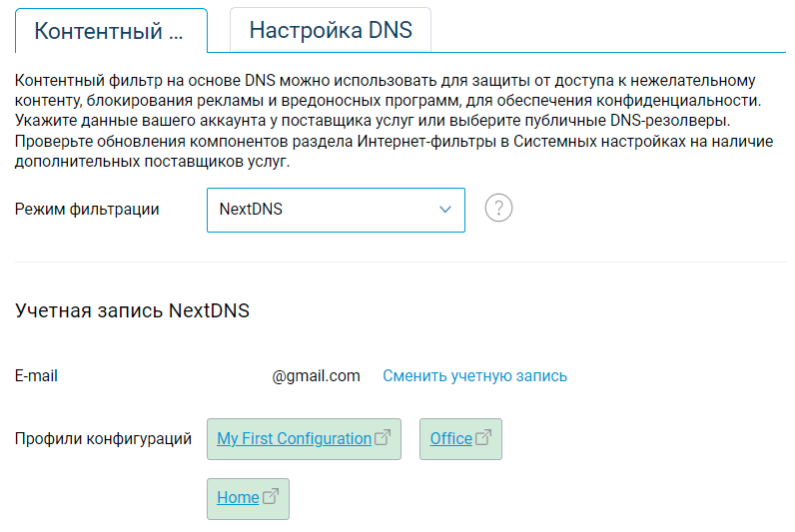795x532 pixels.
Task: Click the divider line below filter mode
Action: point(400,263)
